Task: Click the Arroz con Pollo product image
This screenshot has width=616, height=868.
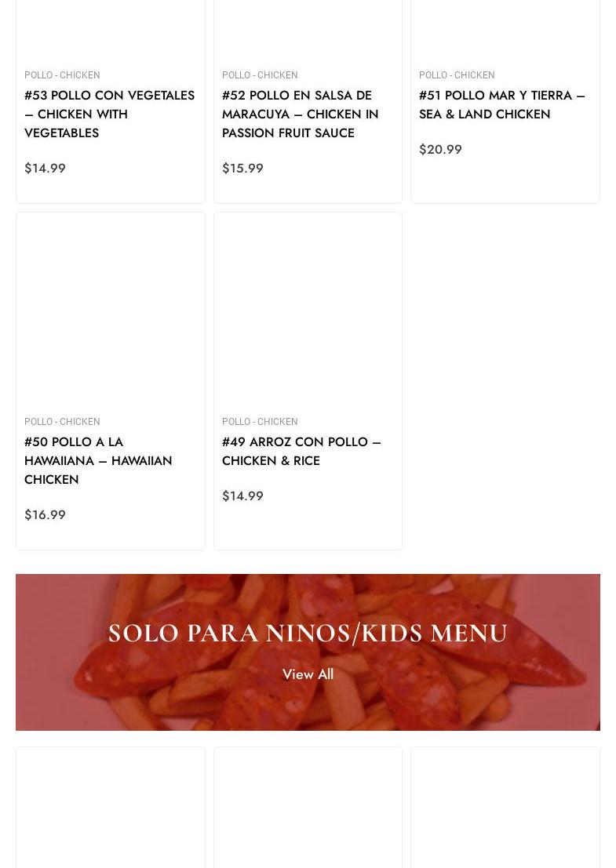Action: (308, 310)
